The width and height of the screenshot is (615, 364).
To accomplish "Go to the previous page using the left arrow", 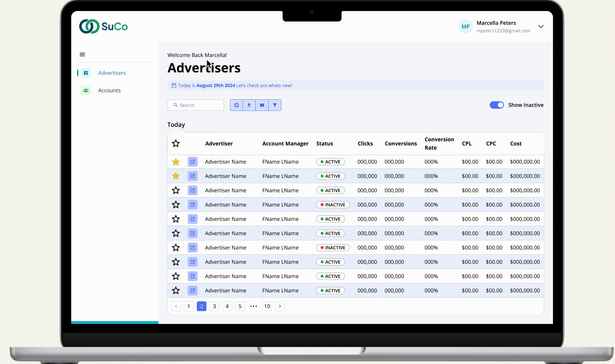I will tap(176, 306).
